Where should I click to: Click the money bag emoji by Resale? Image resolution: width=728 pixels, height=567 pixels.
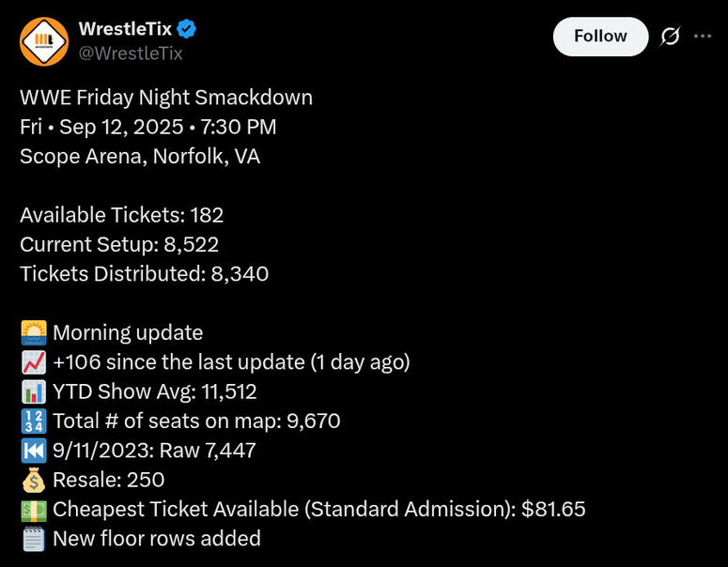[x=33, y=480]
